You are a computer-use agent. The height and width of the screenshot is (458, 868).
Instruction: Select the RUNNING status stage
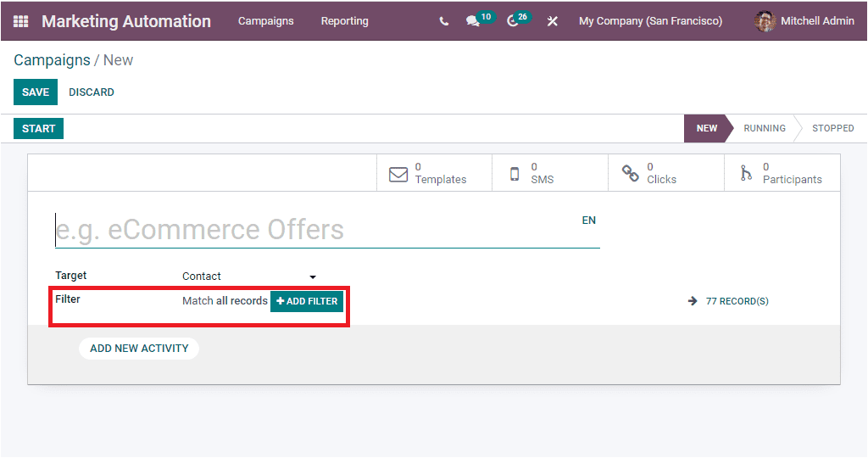coord(765,128)
